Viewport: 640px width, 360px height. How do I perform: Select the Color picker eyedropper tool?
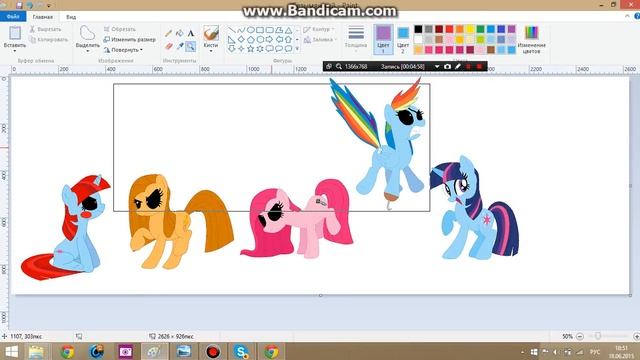pos(179,46)
